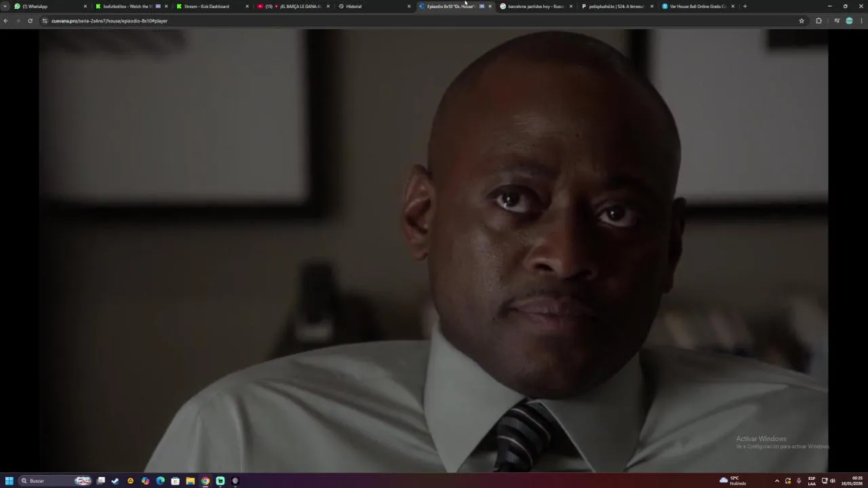Image resolution: width=868 pixels, height=488 pixels.
Task: Open the green taskbar app
Action: [220, 481]
